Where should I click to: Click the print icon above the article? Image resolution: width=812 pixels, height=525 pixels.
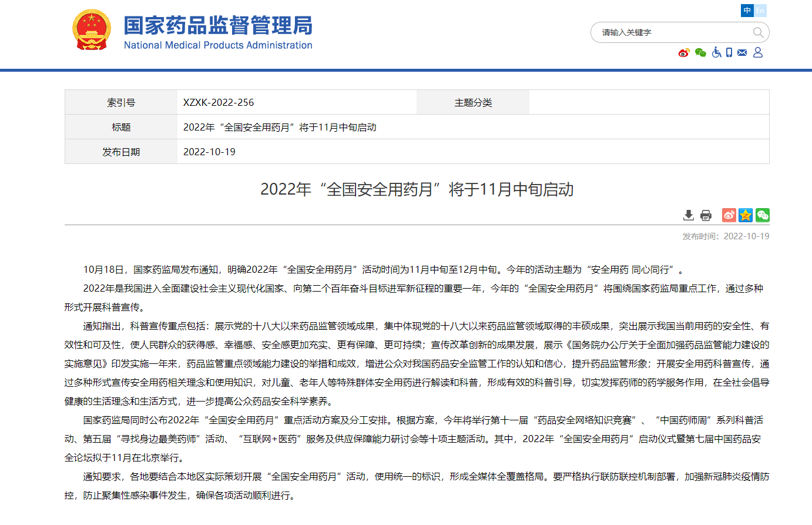click(x=706, y=215)
